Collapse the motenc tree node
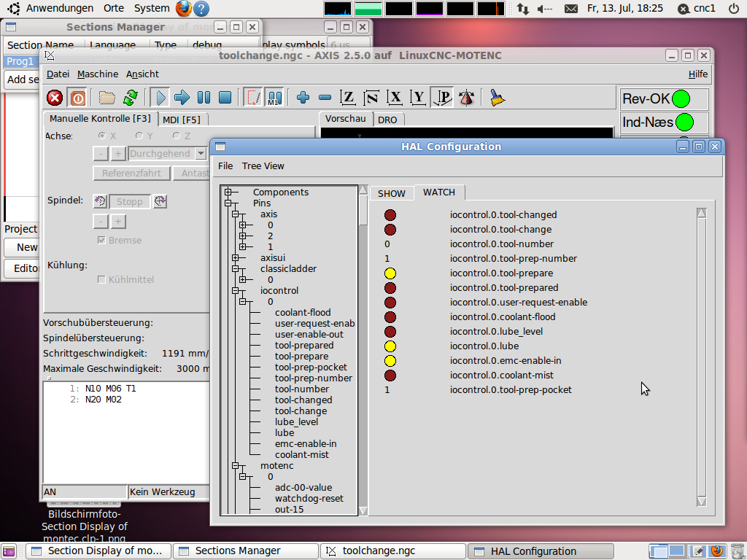Image resolution: width=747 pixels, height=560 pixels. 236,466
